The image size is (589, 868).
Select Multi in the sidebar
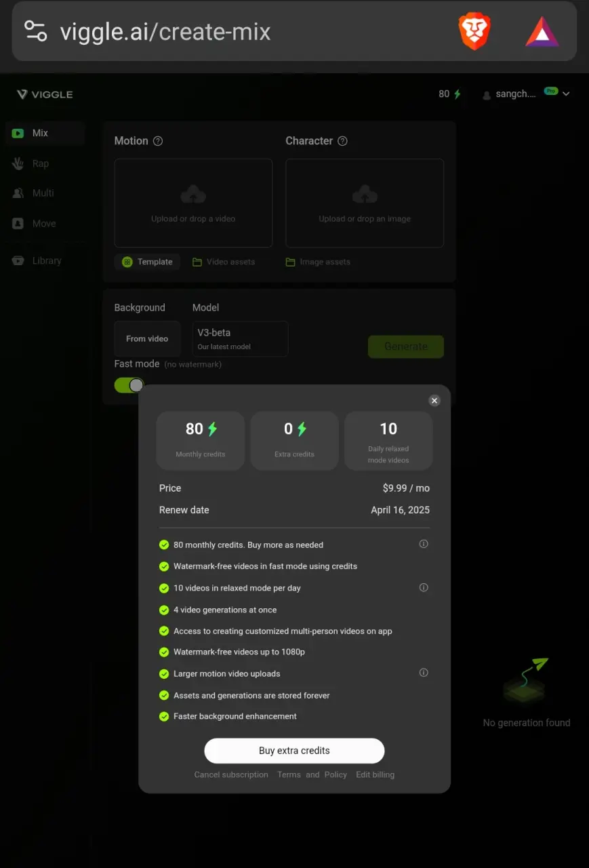45,193
